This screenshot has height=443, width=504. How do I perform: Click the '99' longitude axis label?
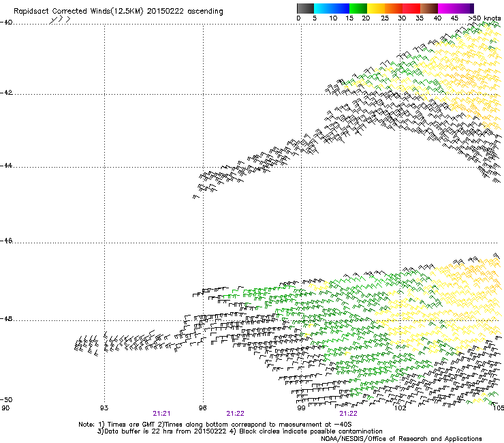pos(301,408)
